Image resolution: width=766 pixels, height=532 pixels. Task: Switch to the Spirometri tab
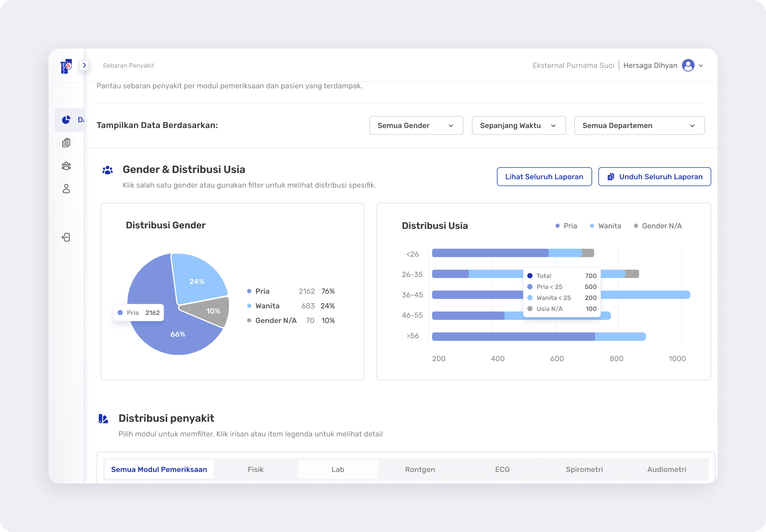click(584, 469)
